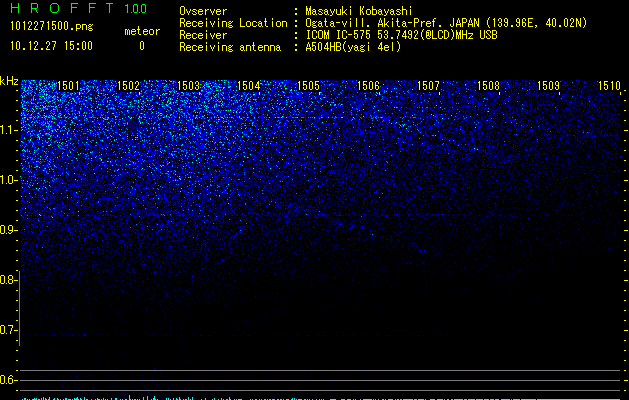The image size is (629, 400).
Task: Click the meteor count value 0
Action: coord(142,46)
